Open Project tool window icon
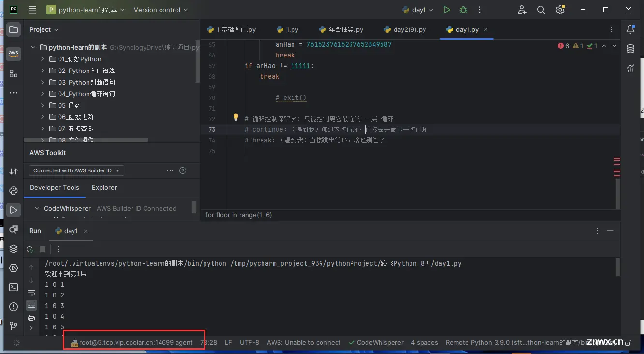This screenshot has width=644, height=354. click(14, 29)
